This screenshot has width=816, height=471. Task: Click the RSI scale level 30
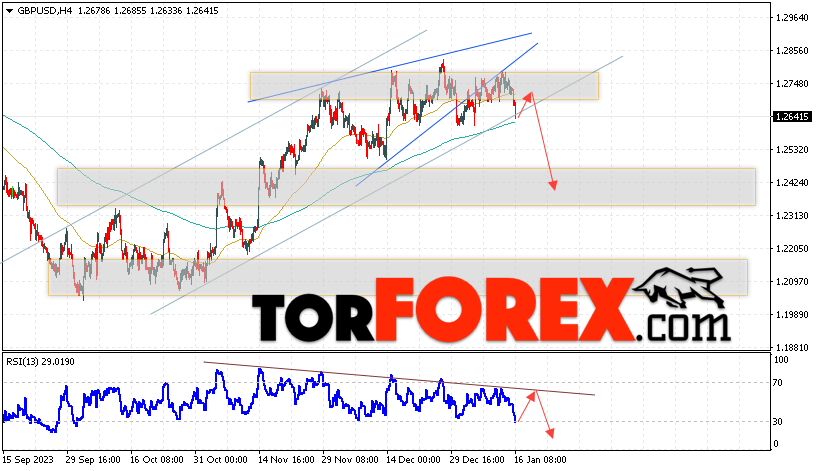point(777,422)
